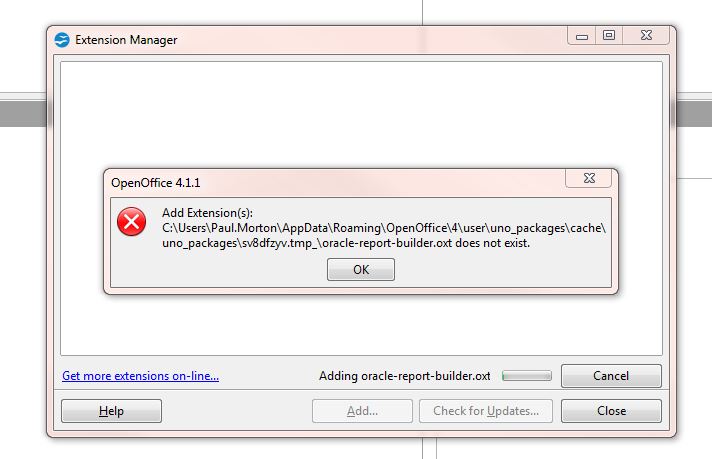
Task: Close Extension Manager using the title bar X
Action: tap(646, 35)
